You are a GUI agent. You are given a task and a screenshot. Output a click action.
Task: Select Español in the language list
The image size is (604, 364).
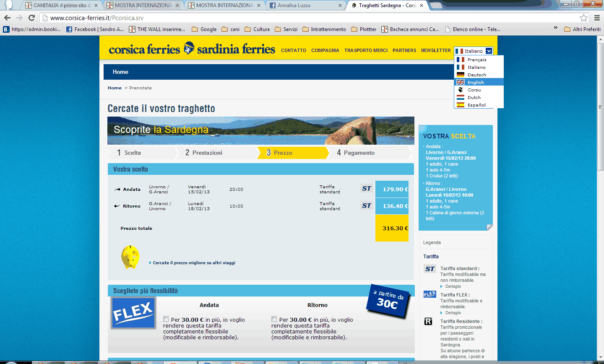click(x=479, y=105)
